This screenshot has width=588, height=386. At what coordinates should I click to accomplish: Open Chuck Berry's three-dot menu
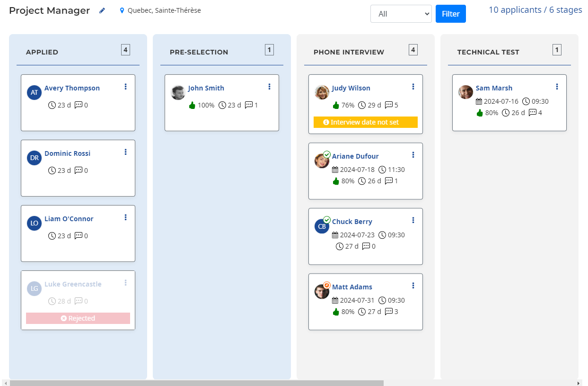click(413, 220)
